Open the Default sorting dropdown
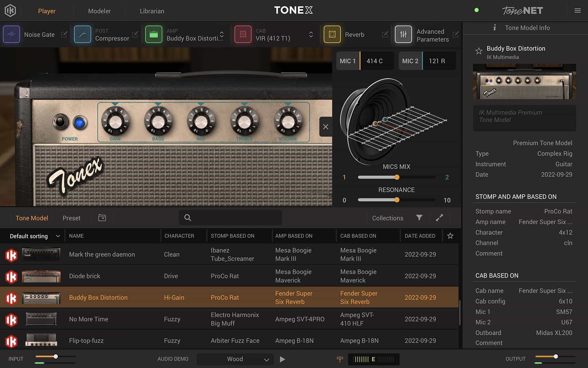The height and width of the screenshot is (368, 588). pos(34,236)
